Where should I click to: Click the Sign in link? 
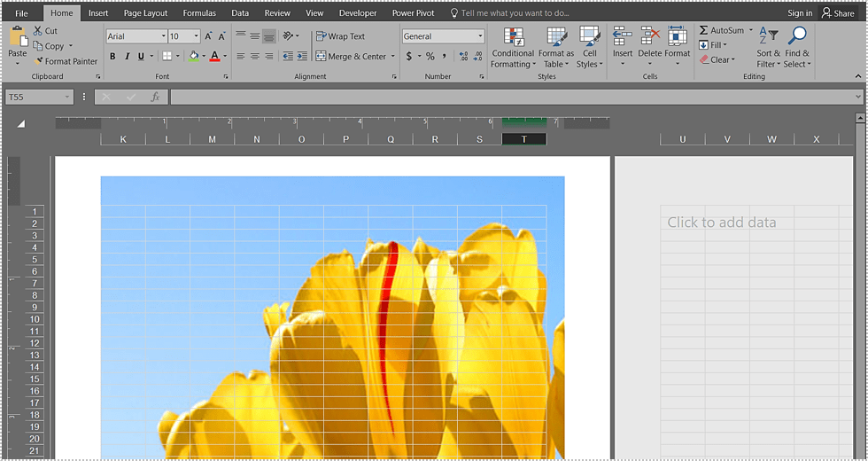[x=800, y=13]
